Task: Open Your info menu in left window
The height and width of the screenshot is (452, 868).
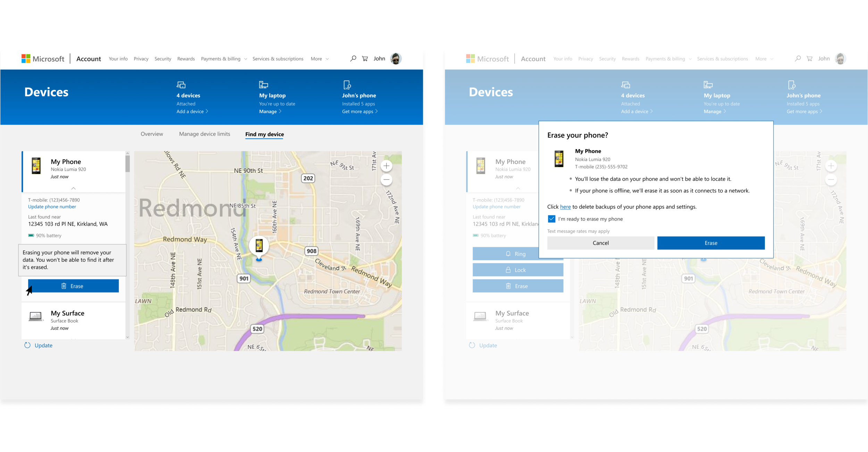Action: tap(118, 59)
